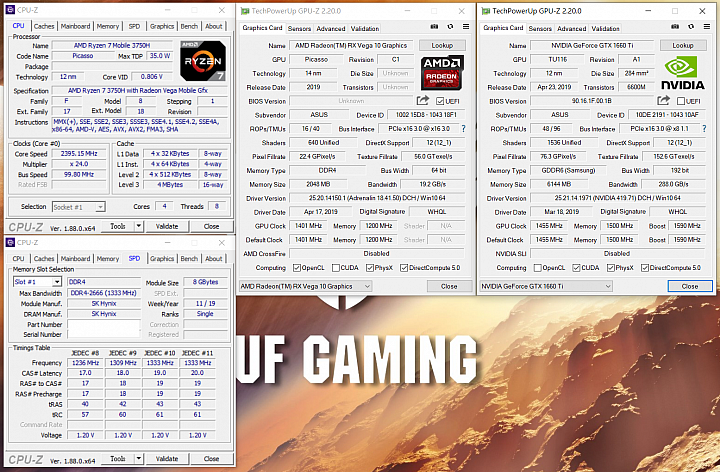Toggle OpenCL checkbox in AMD GPU-Z window
Image resolution: width=720 pixels, height=472 pixels.
tap(297, 268)
